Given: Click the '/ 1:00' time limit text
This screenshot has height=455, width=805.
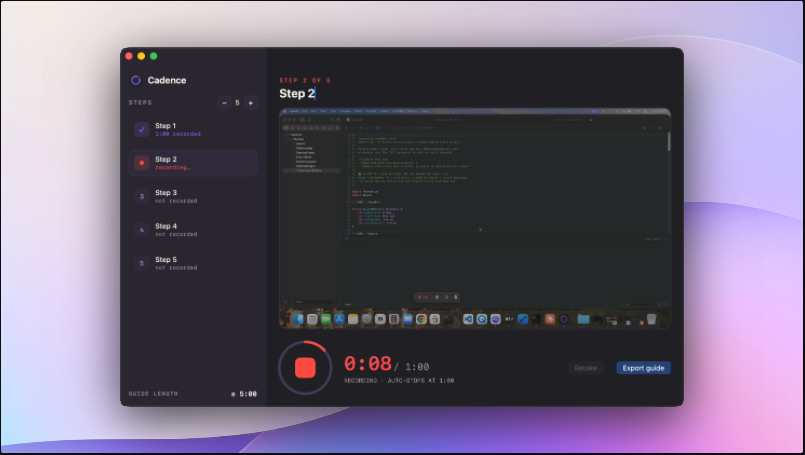Looking at the screenshot, I should click(412, 367).
